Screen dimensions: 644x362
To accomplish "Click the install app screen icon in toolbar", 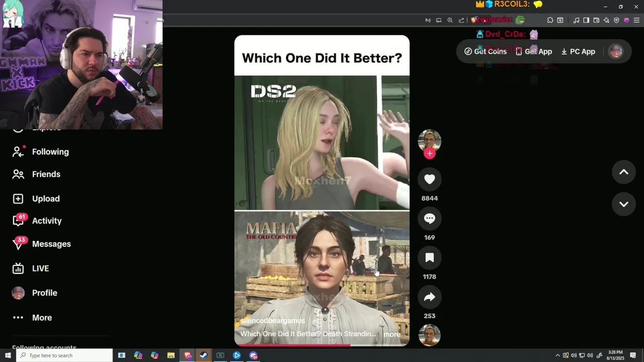I will (x=439, y=20).
